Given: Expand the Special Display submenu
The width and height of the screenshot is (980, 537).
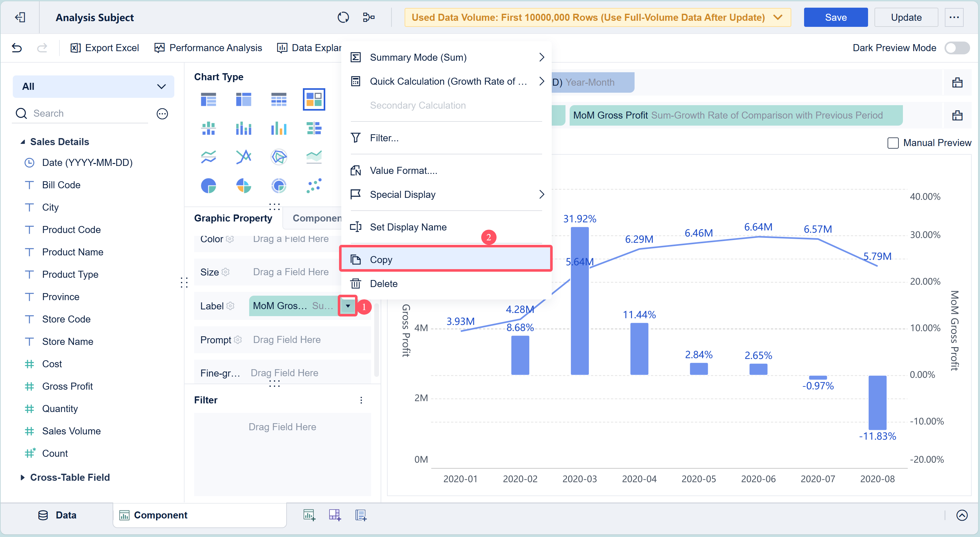Looking at the screenshot, I should [x=447, y=195].
